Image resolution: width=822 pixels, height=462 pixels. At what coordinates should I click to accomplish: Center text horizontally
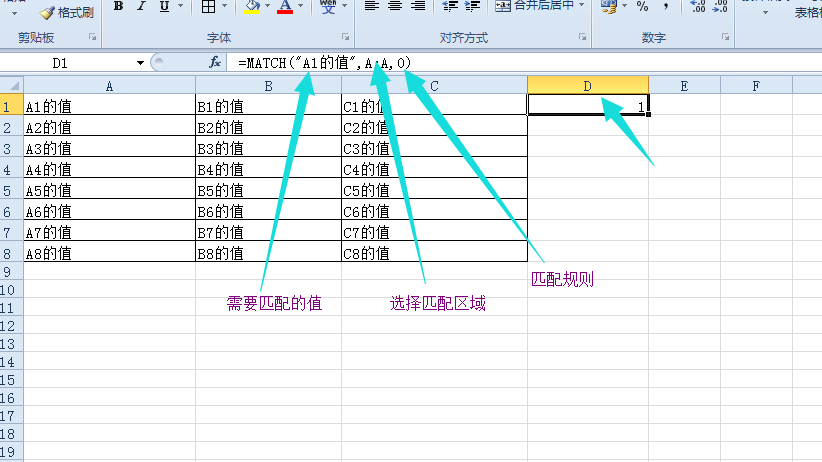click(395, 6)
